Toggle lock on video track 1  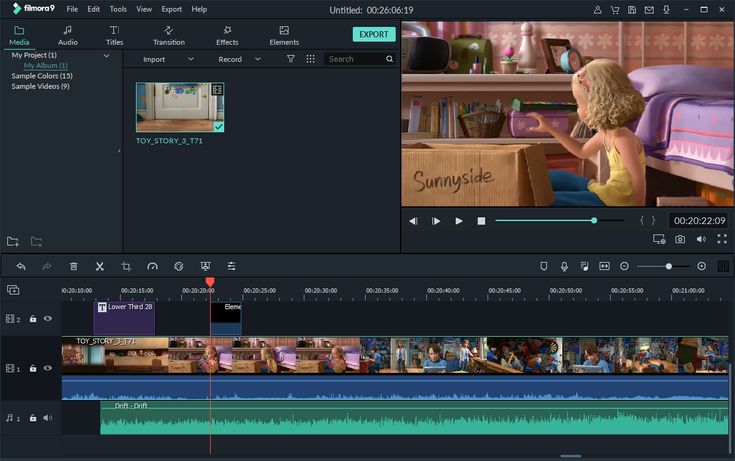(x=33, y=368)
